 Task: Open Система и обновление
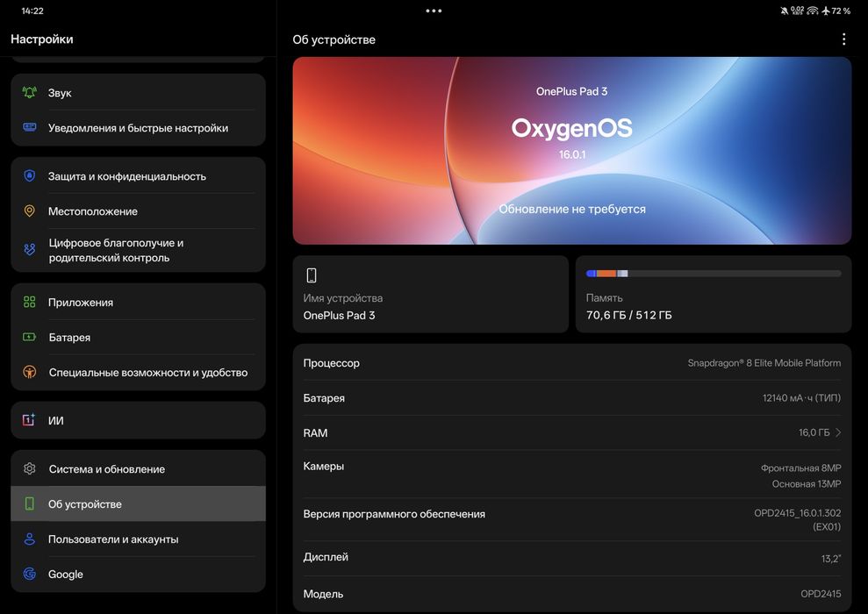click(x=139, y=468)
